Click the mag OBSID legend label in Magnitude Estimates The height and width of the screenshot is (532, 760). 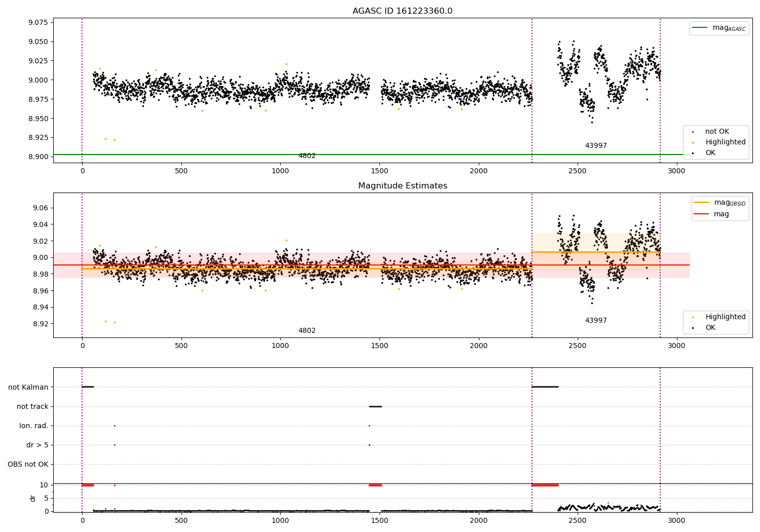(x=730, y=203)
